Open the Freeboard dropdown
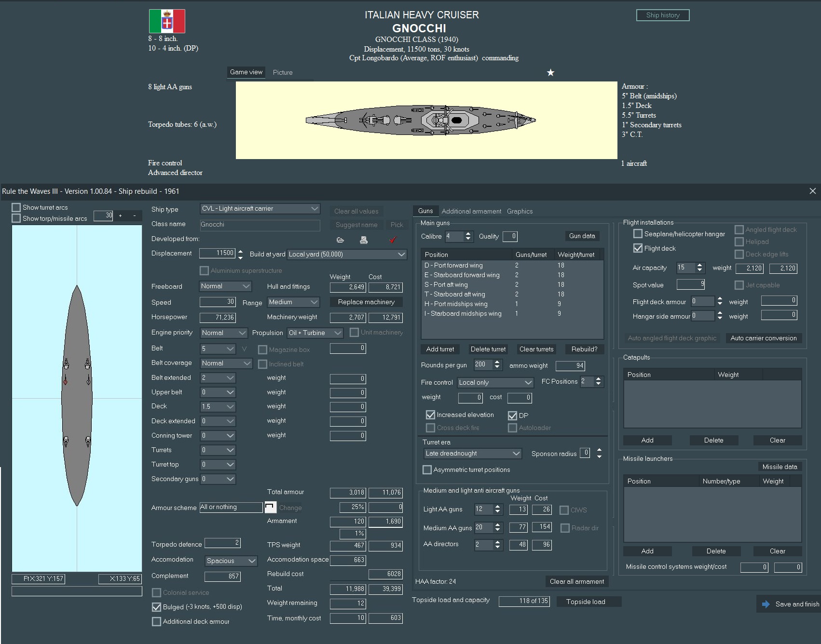 click(x=225, y=286)
